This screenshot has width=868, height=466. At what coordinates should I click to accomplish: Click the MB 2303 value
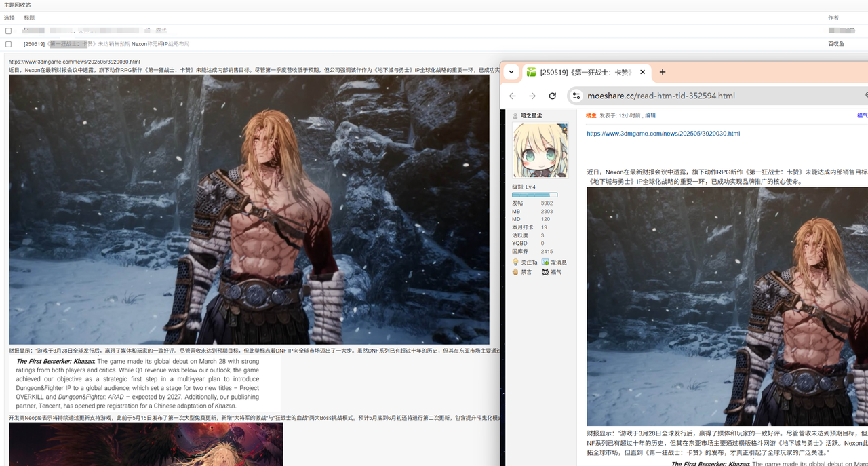point(547,212)
